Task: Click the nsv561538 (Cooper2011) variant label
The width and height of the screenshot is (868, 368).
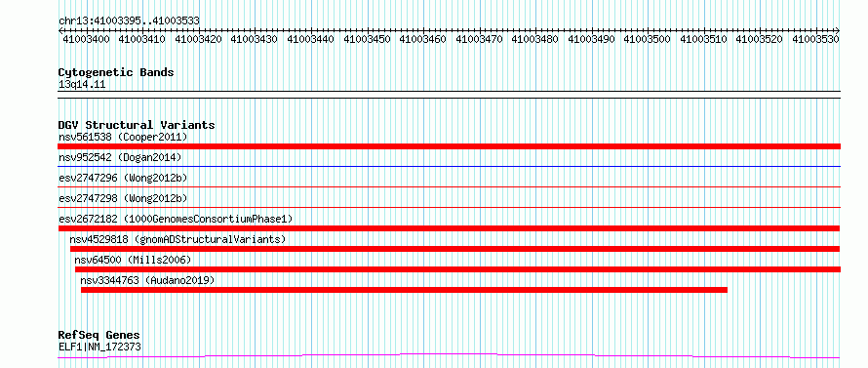Action: click(123, 137)
